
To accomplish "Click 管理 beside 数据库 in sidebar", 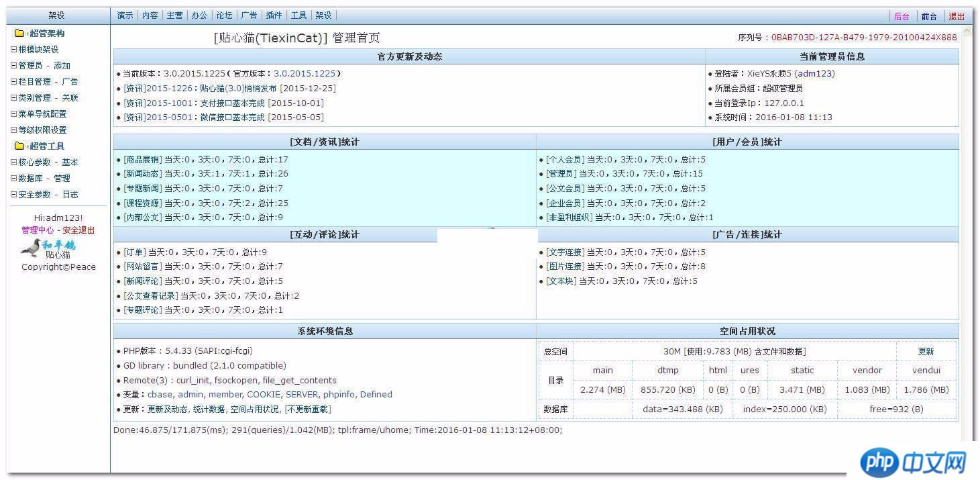I will coord(62,178).
